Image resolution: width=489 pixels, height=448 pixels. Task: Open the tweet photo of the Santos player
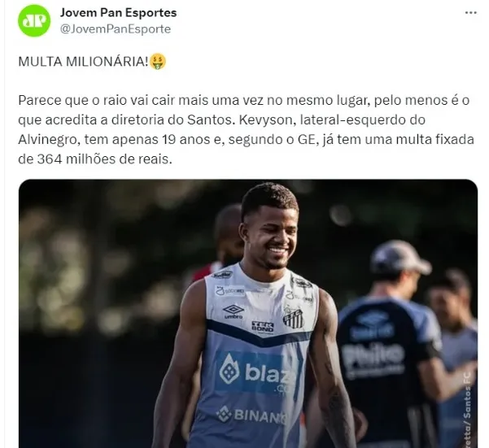click(x=248, y=313)
